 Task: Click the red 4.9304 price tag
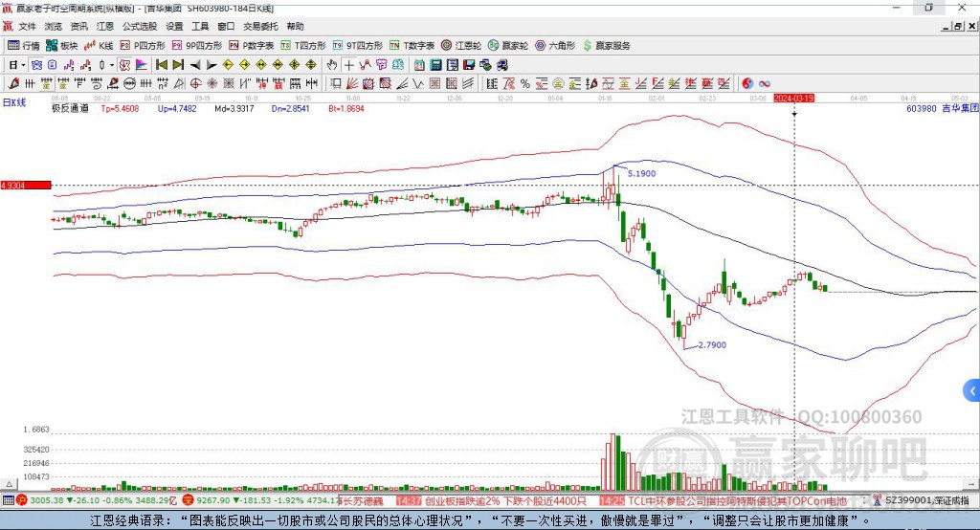pyautogui.click(x=26, y=186)
